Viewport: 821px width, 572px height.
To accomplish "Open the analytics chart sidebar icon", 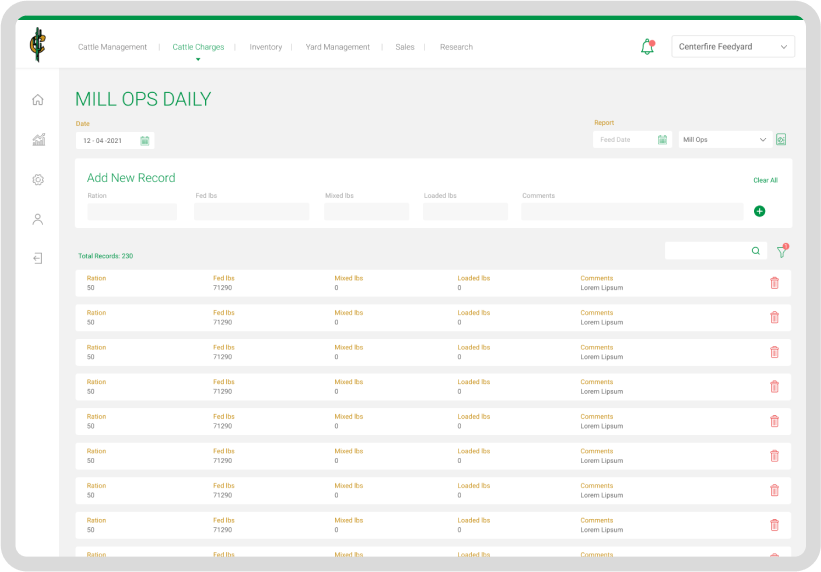I will (38, 140).
